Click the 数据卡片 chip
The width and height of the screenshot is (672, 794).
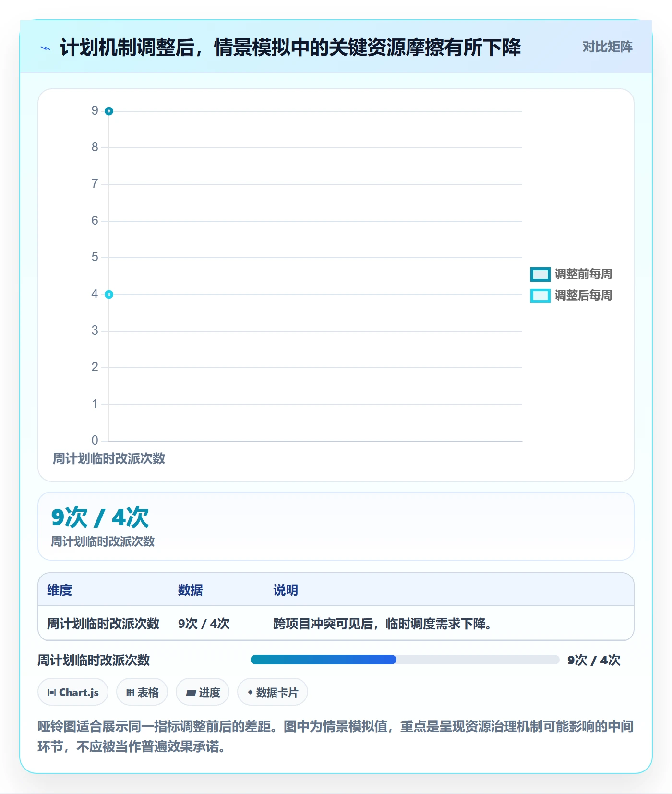click(x=273, y=692)
